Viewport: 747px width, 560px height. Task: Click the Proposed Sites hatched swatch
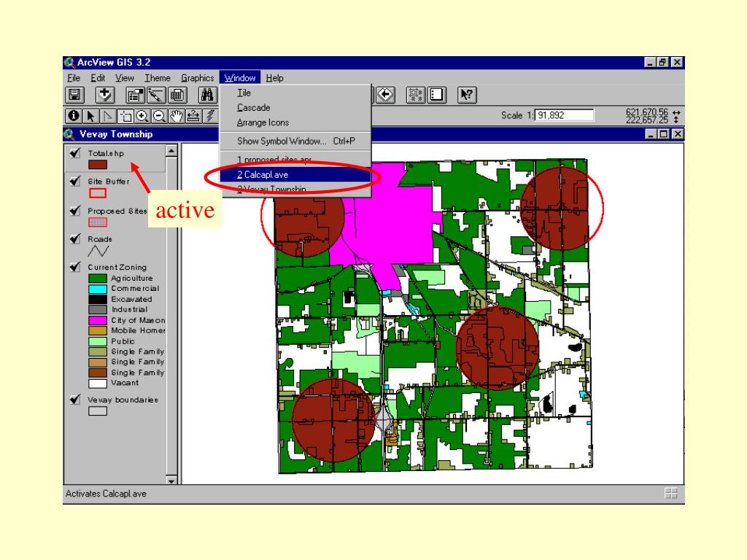(98, 222)
